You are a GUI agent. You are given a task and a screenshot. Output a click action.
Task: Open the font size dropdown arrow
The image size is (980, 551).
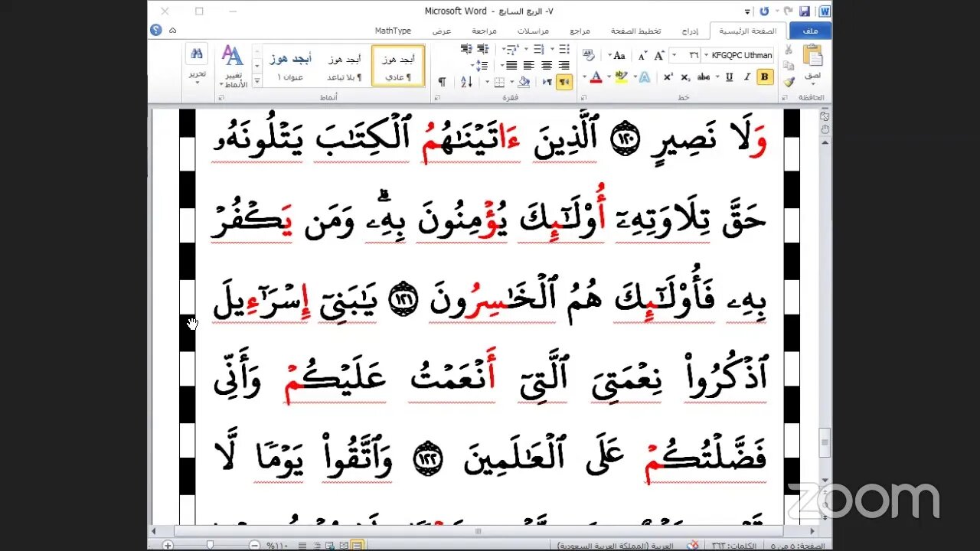tap(674, 55)
